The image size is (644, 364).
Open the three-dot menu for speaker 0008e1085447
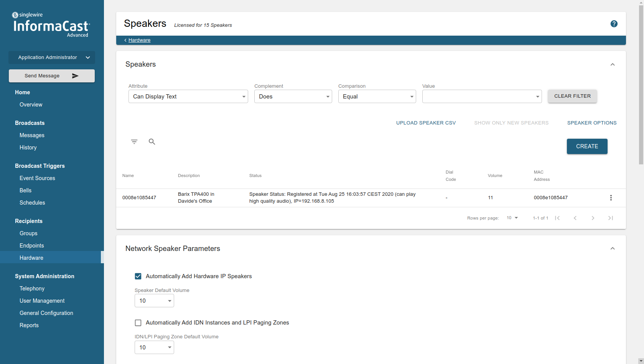point(611,198)
